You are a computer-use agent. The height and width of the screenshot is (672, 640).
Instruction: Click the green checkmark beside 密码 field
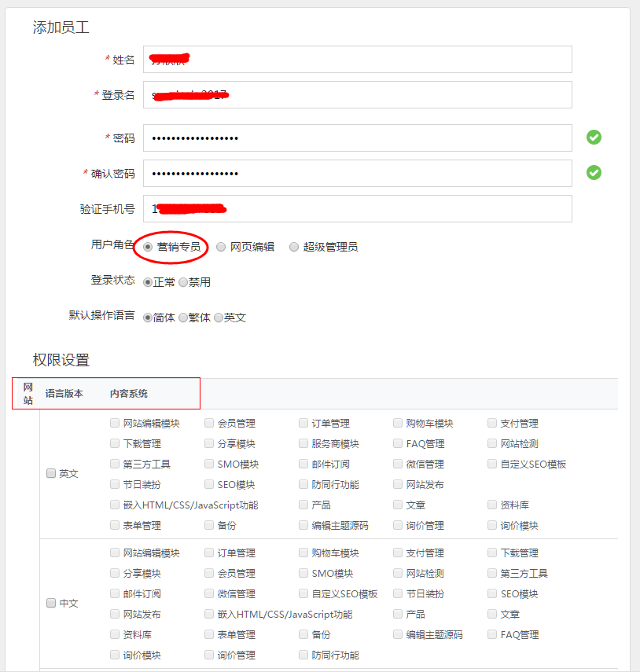pyautogui.click(x=594, y=137)
